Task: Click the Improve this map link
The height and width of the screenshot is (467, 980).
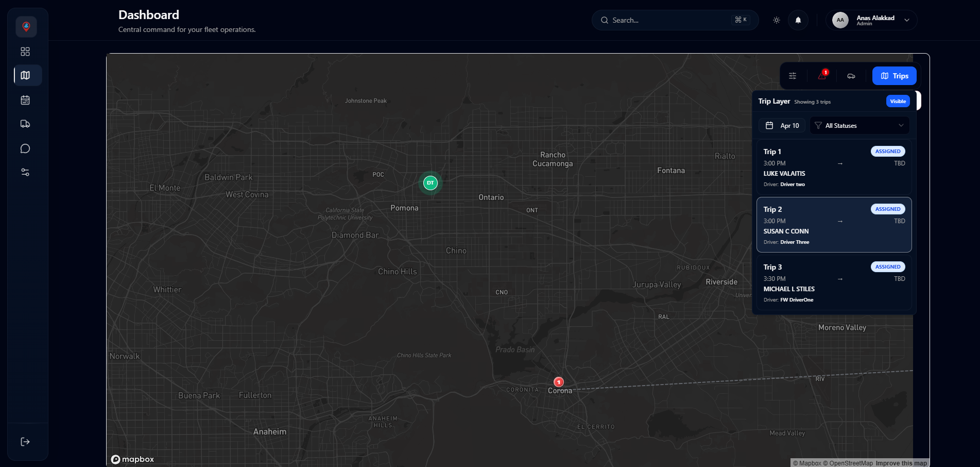Action: (x=900, y=462)
